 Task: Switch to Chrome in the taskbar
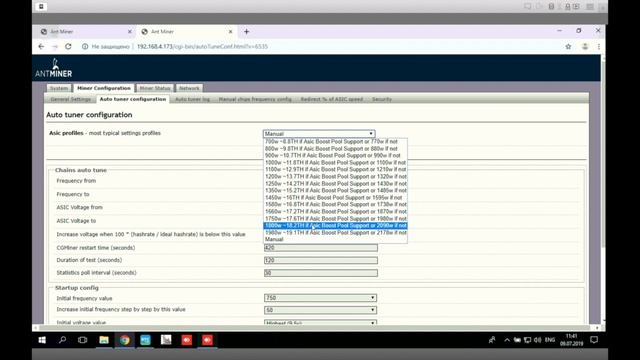pyautogui.click(x=125, y=340)
